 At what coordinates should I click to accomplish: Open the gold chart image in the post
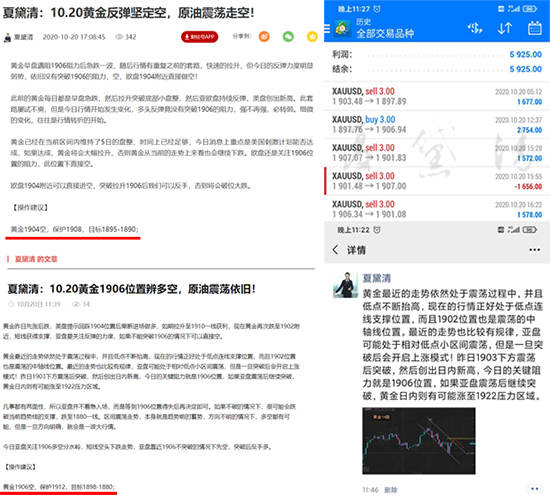point(419,441)
